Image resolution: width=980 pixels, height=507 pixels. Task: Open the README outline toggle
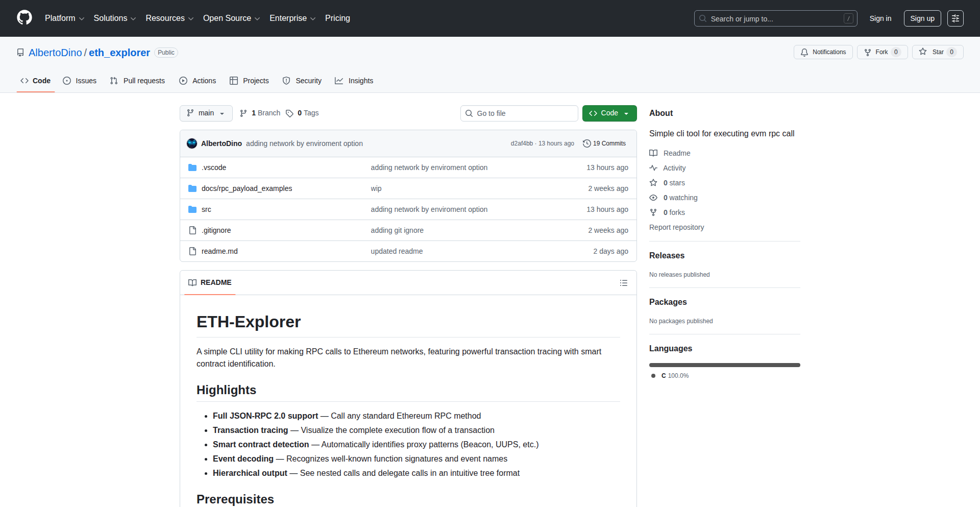point(624,282)
